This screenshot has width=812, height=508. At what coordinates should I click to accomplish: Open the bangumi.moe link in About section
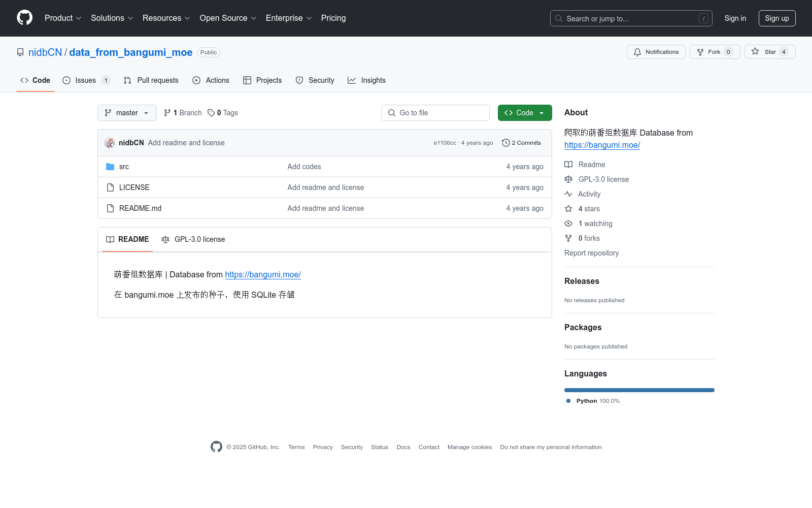point(602,145)
